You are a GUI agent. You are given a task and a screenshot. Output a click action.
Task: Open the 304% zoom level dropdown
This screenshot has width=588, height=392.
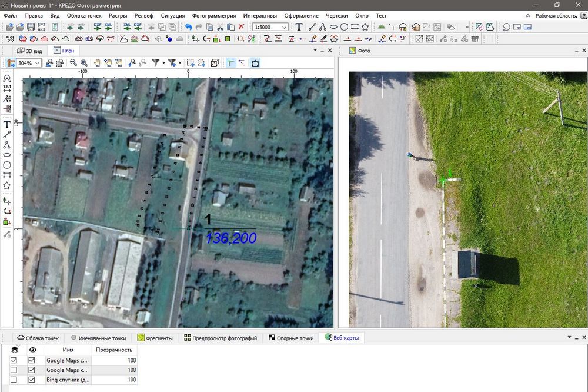coord(38,63)
